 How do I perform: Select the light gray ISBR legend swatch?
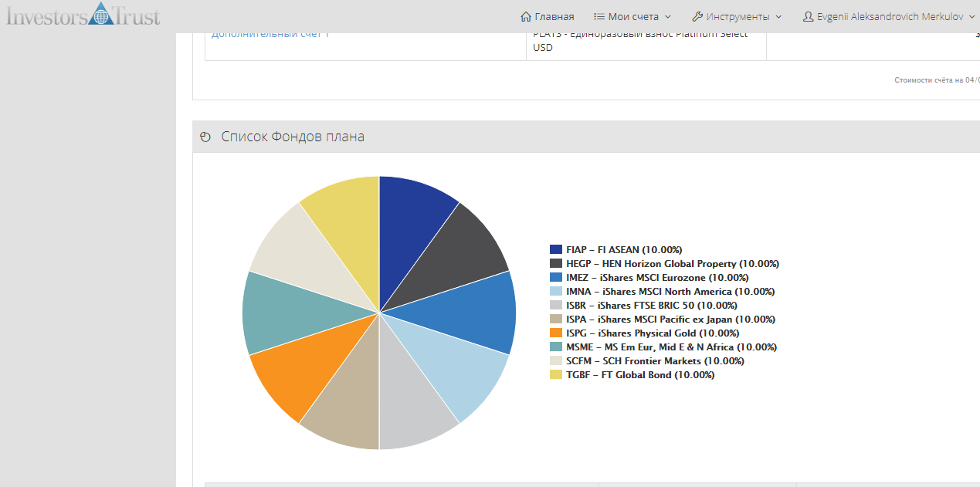pyautogui.click(x=556, y=306)
